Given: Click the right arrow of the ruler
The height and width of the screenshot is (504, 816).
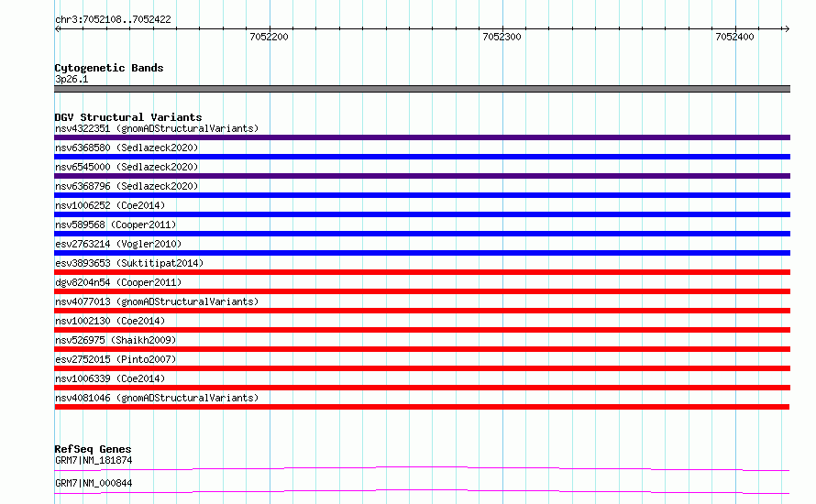Looking at the screenshot, I should pyautogui.click(x=787, y=29).
